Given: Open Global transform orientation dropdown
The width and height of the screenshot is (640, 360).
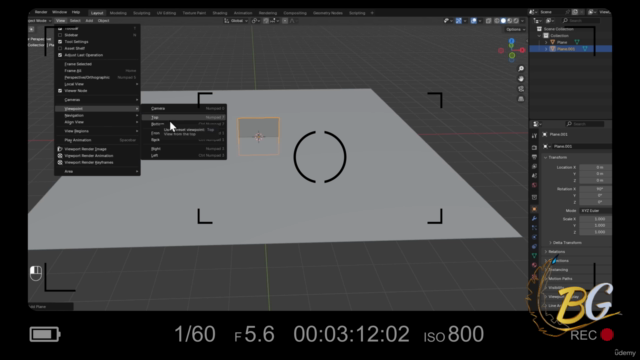Looking at the screenshot, I should tap(236, 21).
